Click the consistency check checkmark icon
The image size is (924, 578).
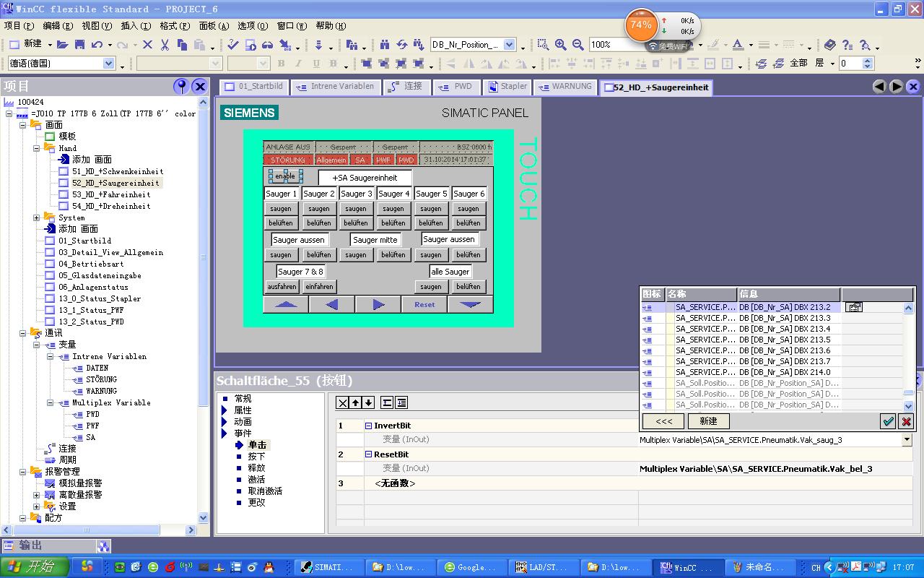coord(232,45)
